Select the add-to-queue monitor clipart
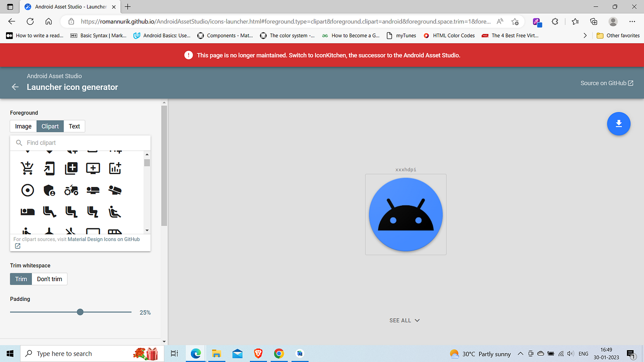The height and width of the screenshot is (362, 644). click(93, 168)
